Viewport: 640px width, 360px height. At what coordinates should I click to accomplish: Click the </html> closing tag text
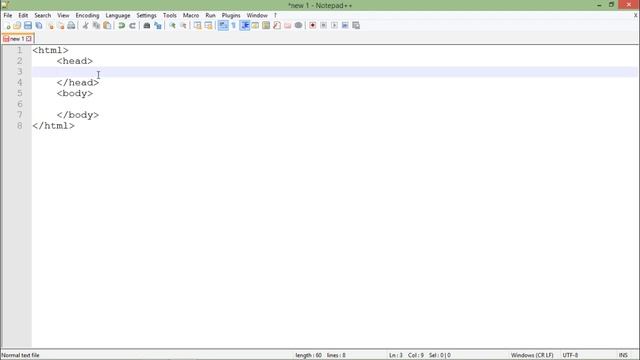pyautogui.click(x=53, y=126)
